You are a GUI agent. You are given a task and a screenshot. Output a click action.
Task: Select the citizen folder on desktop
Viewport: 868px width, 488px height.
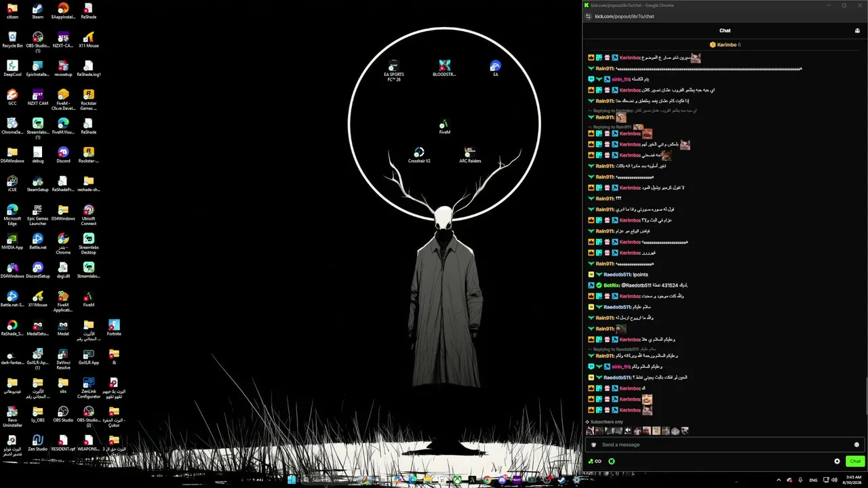pyautogui.click(x=12, y=10)
